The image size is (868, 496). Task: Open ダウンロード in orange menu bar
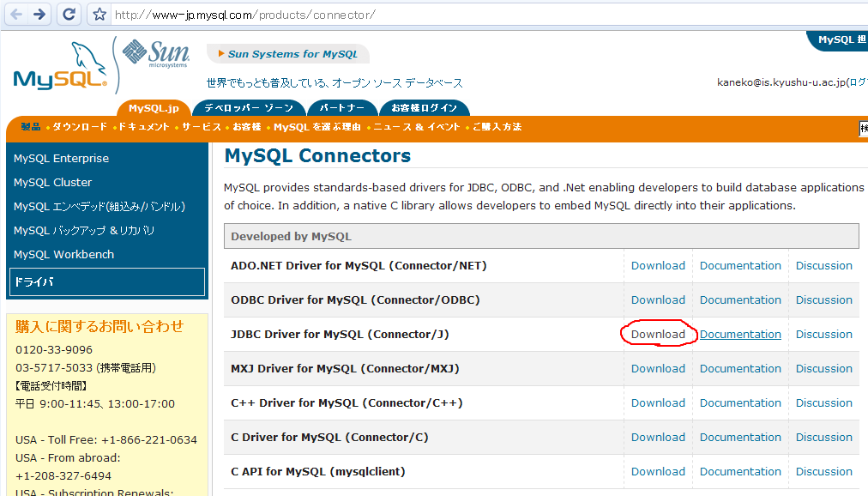pos(80,127)
